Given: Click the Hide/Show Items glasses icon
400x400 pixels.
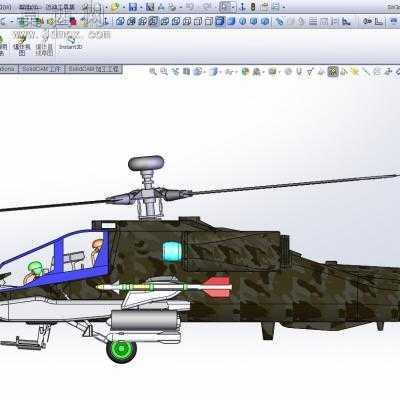Looking at the screenshot, I should (229, 71).
